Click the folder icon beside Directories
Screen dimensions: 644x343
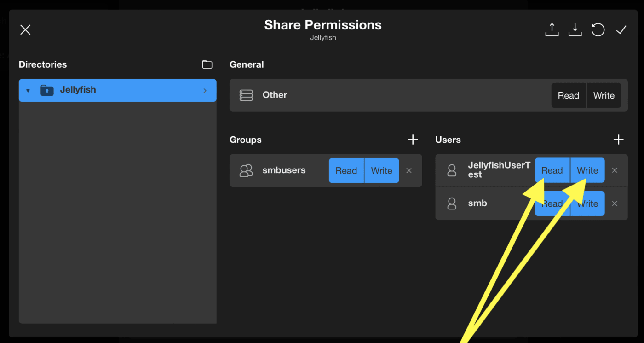(x=207, y=64)
